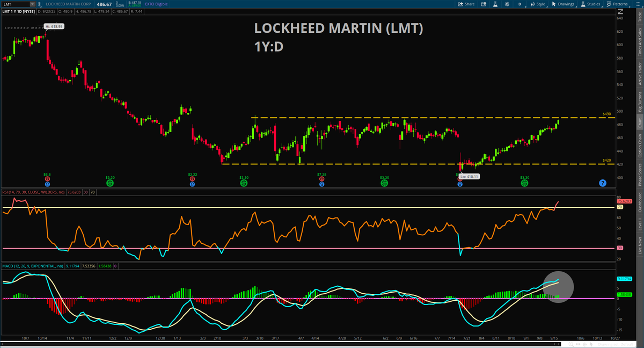Open the Drawings dropdown

[563, 4]
